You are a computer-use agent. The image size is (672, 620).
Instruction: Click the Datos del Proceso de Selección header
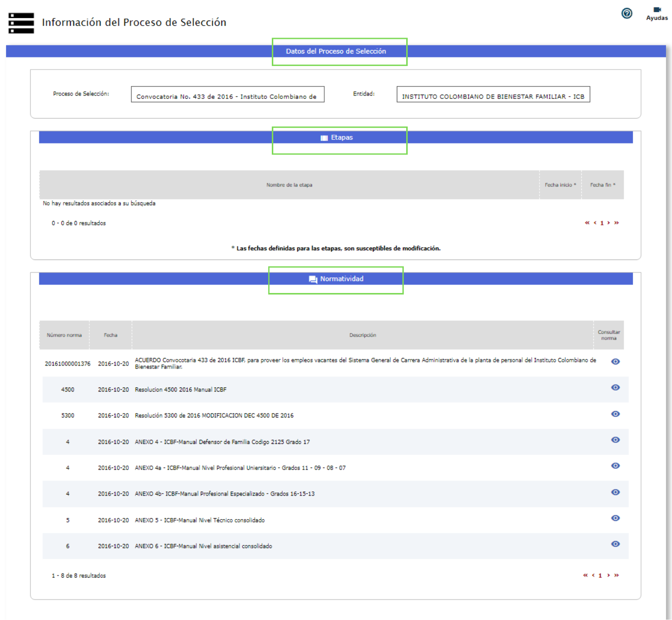pos(336,51)
